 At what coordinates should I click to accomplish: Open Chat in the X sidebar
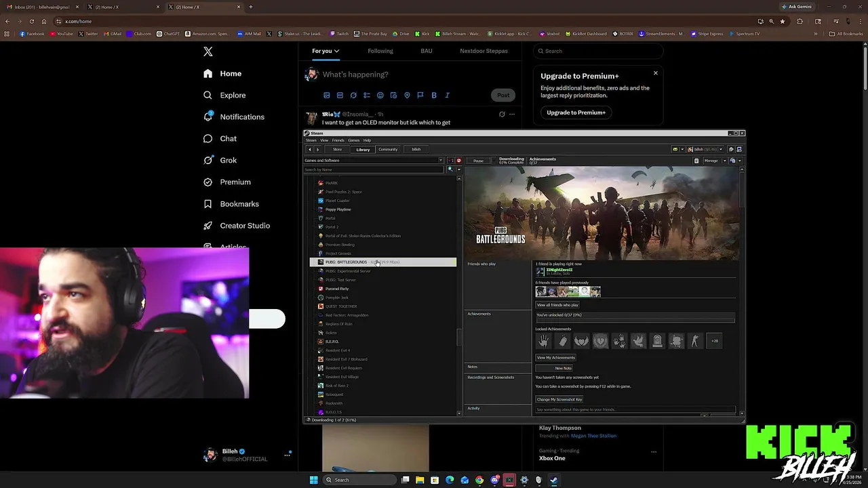pos(220,139)
